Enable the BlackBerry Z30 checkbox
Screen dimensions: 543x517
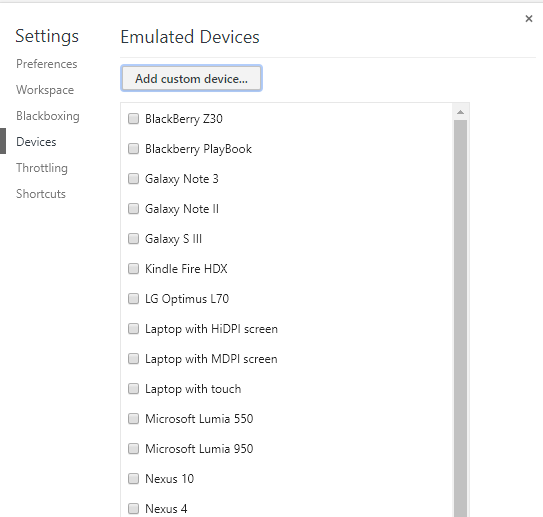pyautogui.click(x=133, y=119)
